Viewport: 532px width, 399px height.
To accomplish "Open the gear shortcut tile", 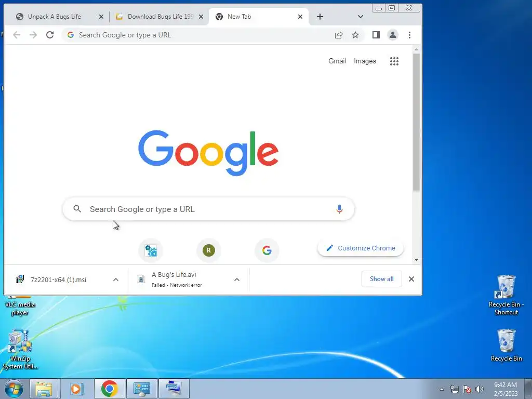I will tap(151, 251).
